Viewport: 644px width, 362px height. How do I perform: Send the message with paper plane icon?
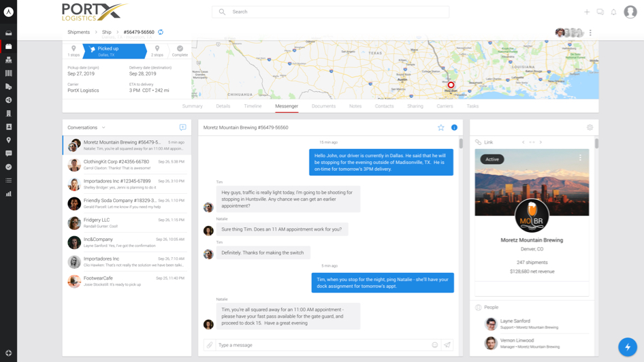coord(447,345)
